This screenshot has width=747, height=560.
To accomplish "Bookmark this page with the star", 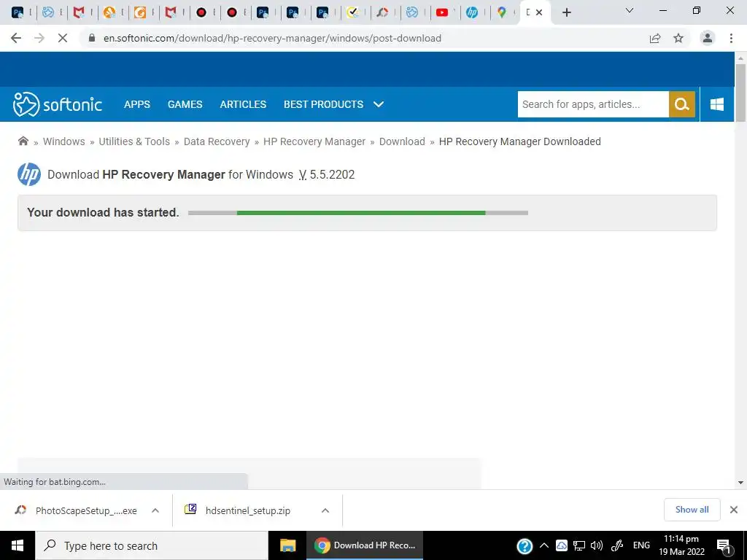I will 678,38.
